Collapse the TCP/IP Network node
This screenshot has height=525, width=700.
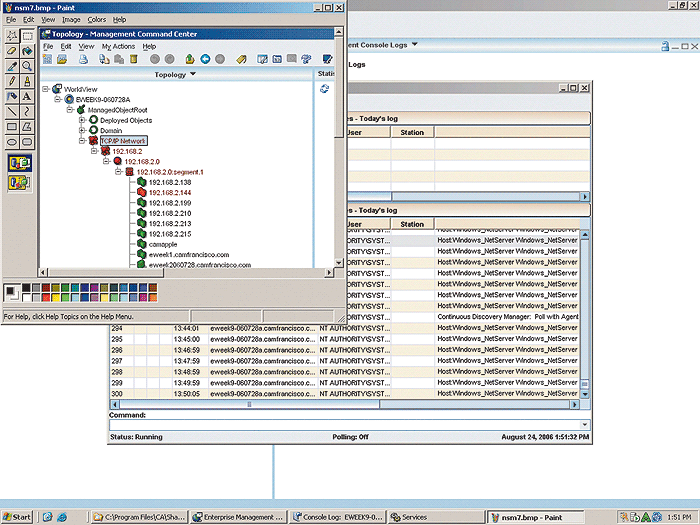pos(82,141)
